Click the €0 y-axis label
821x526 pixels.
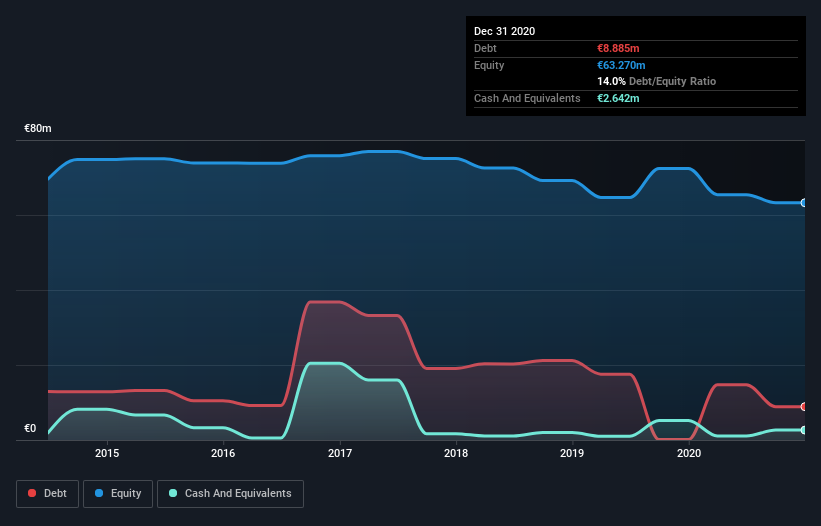[x=30, y=428]
